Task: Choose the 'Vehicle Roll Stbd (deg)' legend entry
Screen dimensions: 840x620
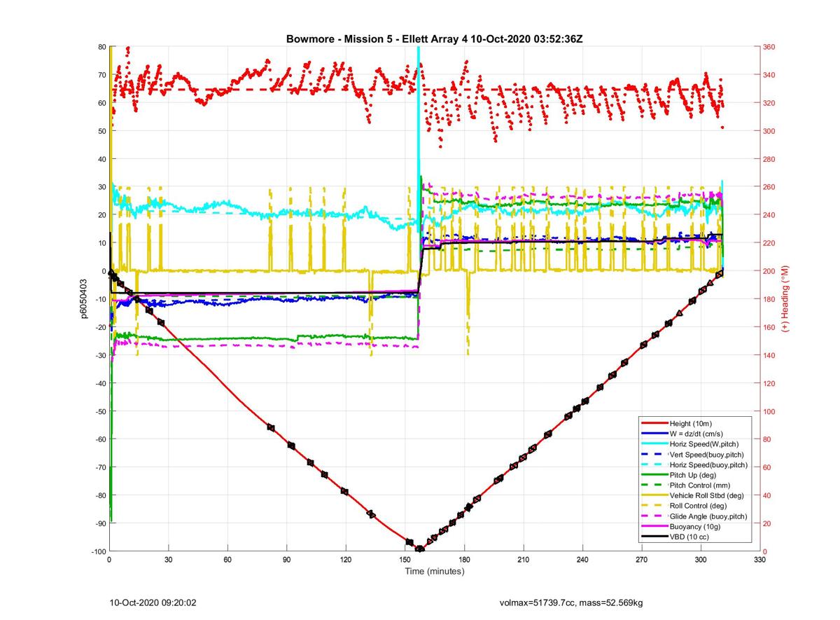Action: [x=707, y=495]
